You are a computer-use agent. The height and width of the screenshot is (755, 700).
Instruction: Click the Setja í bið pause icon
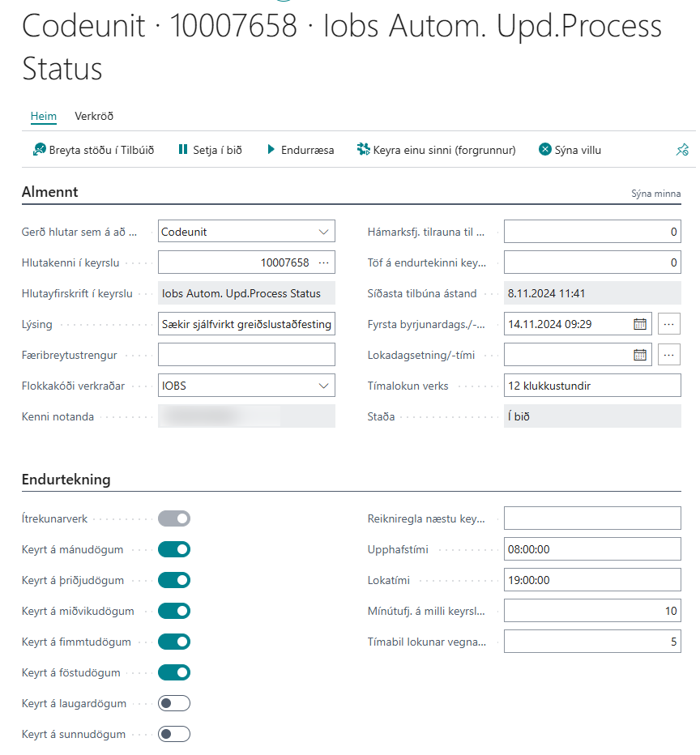(x=182, y=150)
